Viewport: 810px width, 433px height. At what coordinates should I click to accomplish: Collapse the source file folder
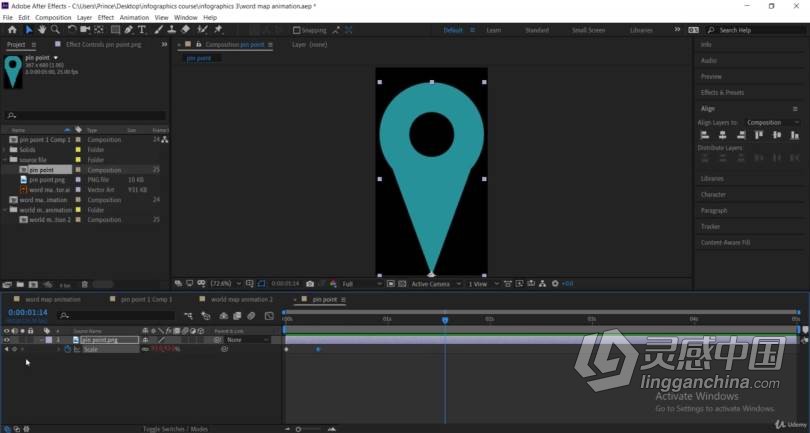pyautogui.click(x=5, y=160)
